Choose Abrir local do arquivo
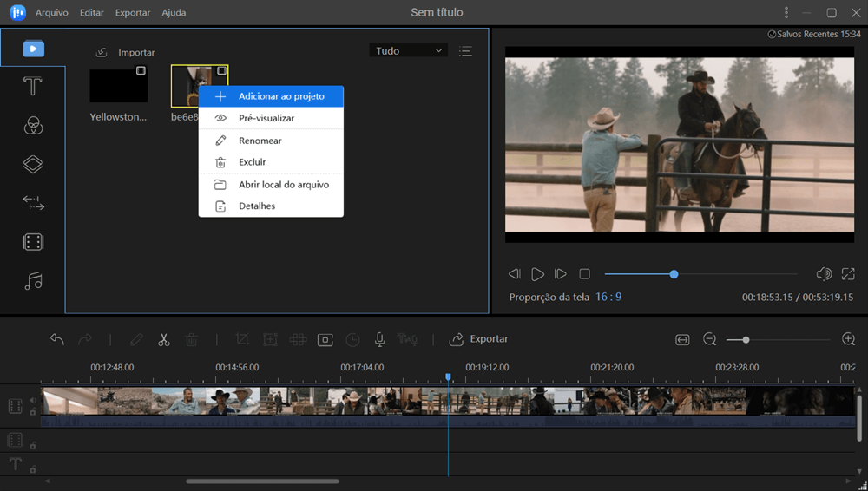868x491 pixels. 271,184
